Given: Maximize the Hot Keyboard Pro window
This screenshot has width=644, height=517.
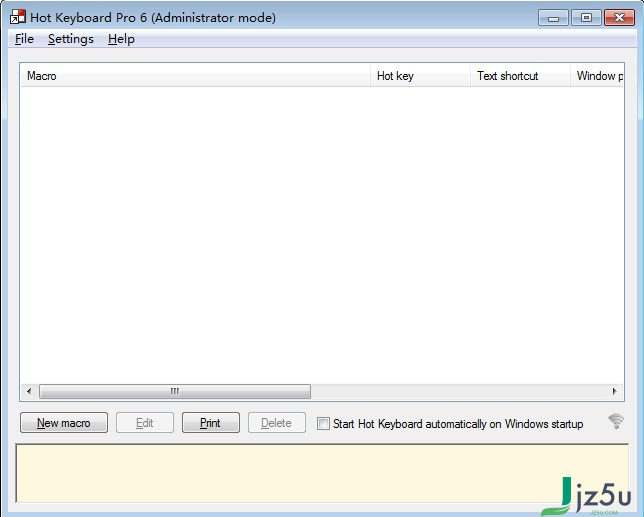Looking at the screenshot, I should tap(586, 18).
